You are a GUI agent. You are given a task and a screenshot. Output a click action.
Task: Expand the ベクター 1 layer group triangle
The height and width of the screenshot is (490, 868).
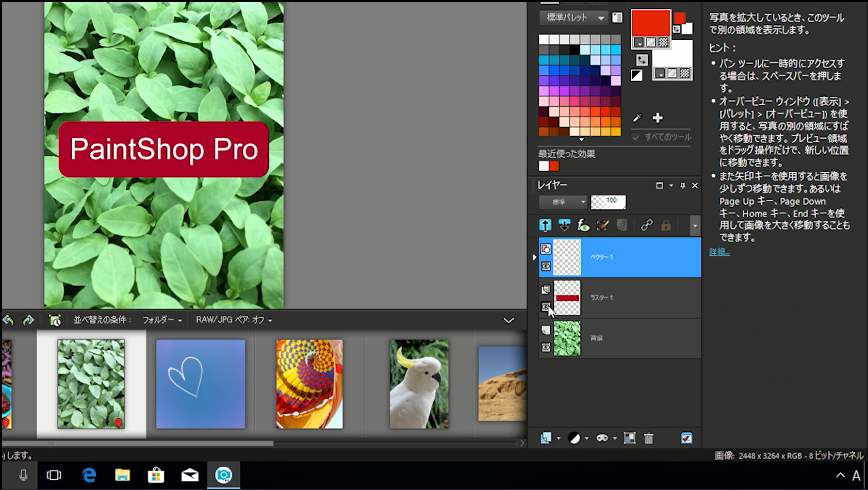point(534,257)
